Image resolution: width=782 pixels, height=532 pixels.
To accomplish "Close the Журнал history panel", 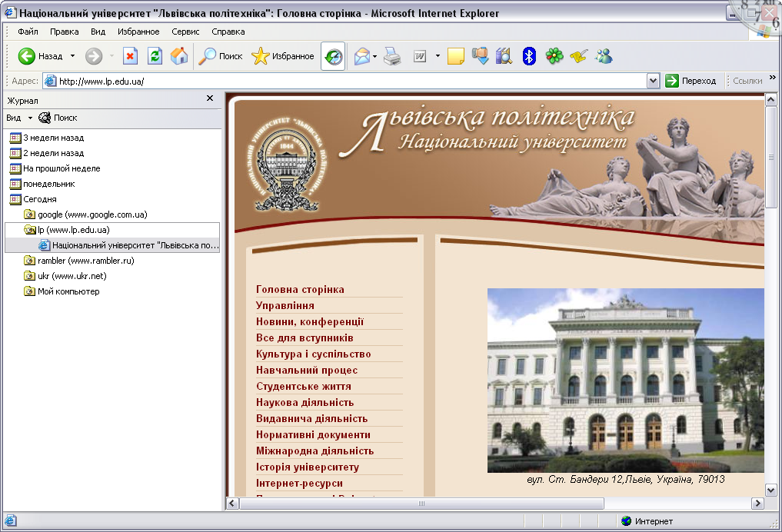I will (210, 98).
